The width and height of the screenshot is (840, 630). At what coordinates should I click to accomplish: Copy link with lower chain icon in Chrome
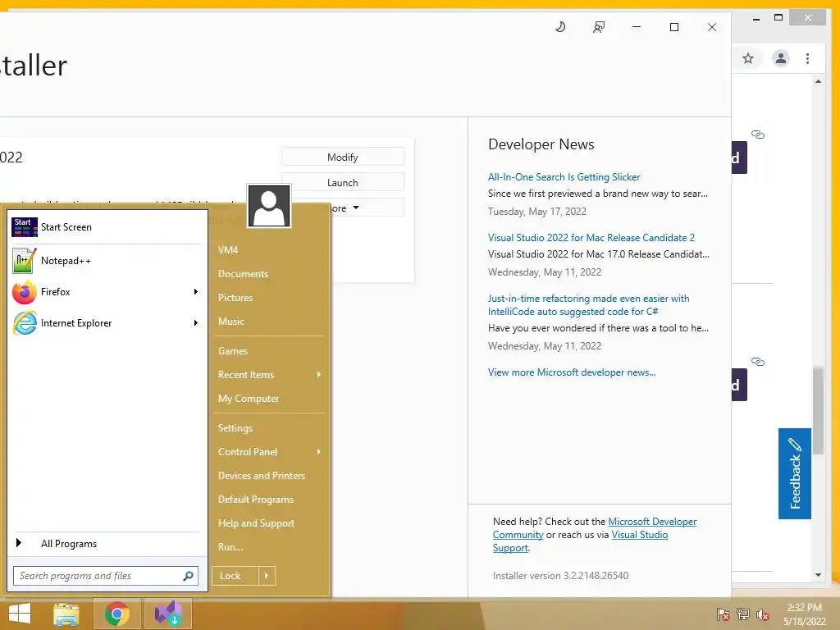[757, 362]
